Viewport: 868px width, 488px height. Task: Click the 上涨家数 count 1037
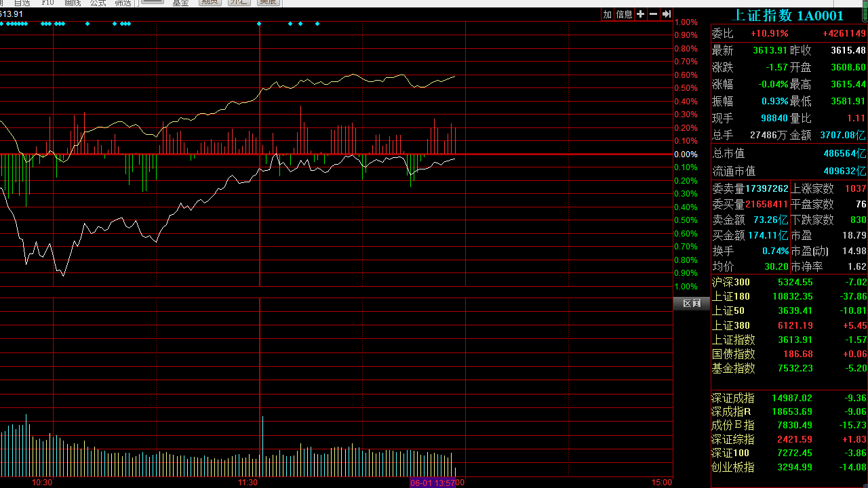(856, 188)
